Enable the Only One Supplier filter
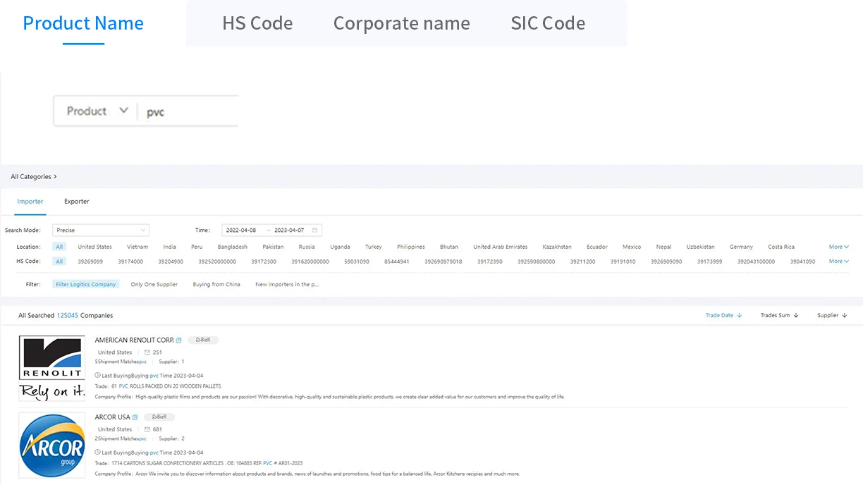863x504 pixels. pos(154,285)
